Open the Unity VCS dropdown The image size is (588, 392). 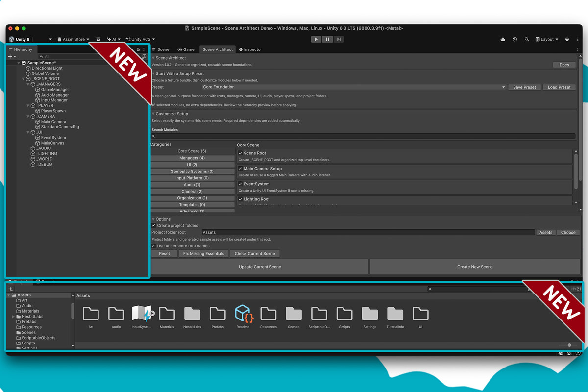tap(140, 39)
